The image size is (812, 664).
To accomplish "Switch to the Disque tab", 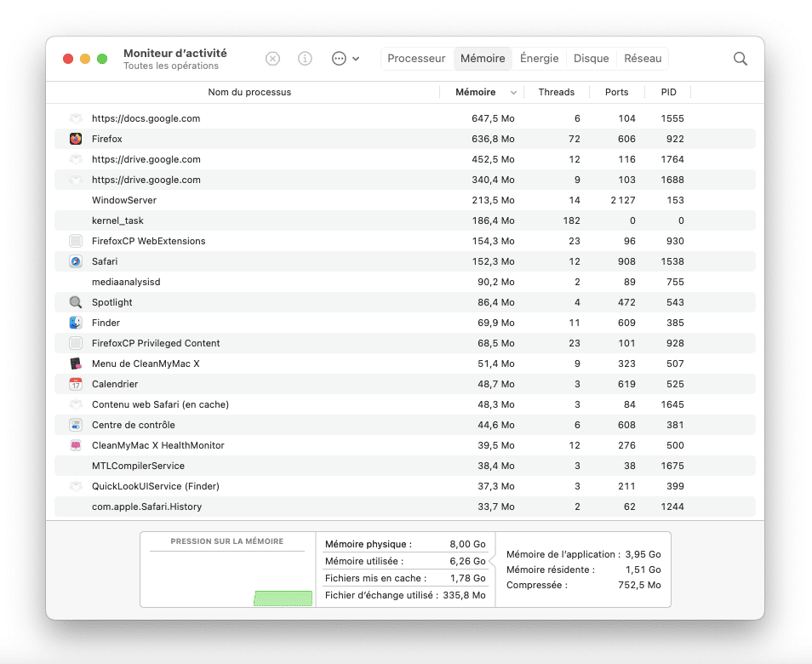I will (591, 59).
